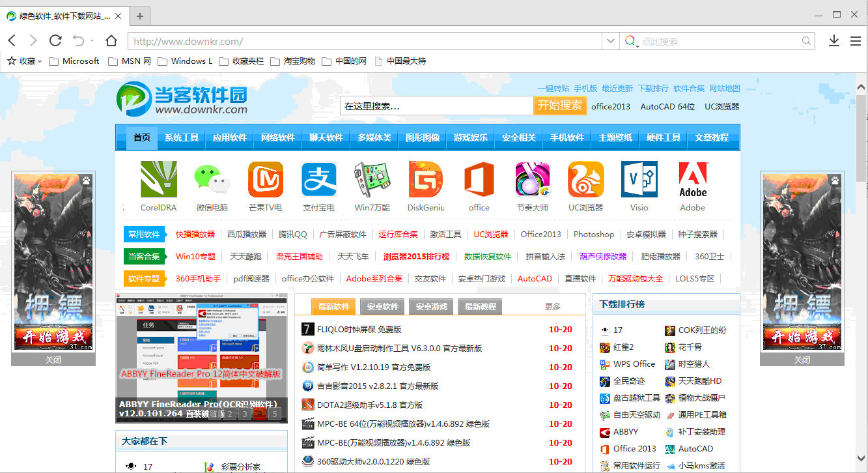This screenshot has height=473, width=868.
Task: Click the ABBYY FineReader slideshow thumbnail
Action: click(202, 358)
